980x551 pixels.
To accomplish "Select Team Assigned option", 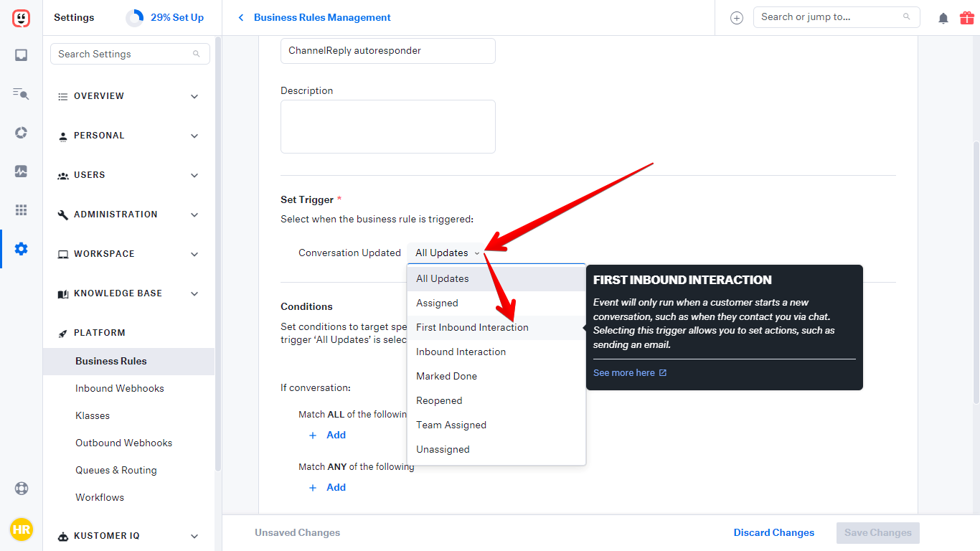I will [x=496, y=425].
